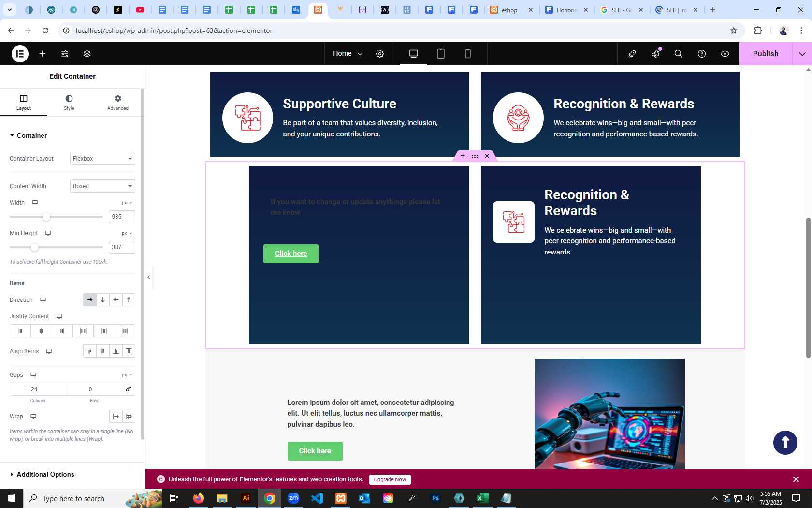Toggle the Gaps link values icon
Screen dimensions: 812x508
pyautogui.click(x=129, y=389)
